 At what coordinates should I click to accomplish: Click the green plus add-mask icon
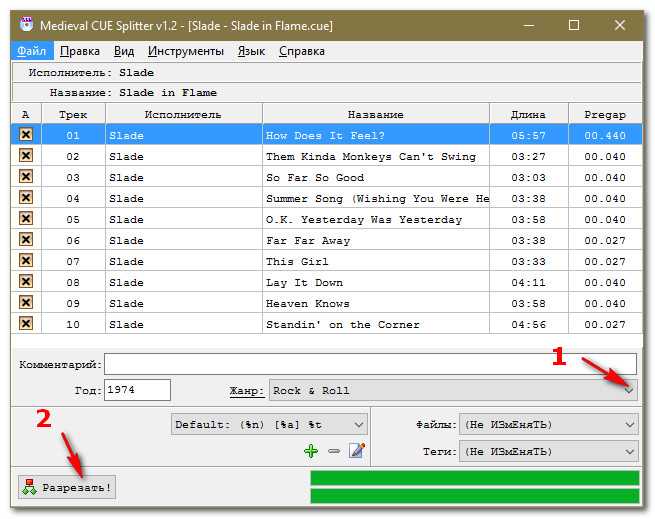tap(311, 451)
